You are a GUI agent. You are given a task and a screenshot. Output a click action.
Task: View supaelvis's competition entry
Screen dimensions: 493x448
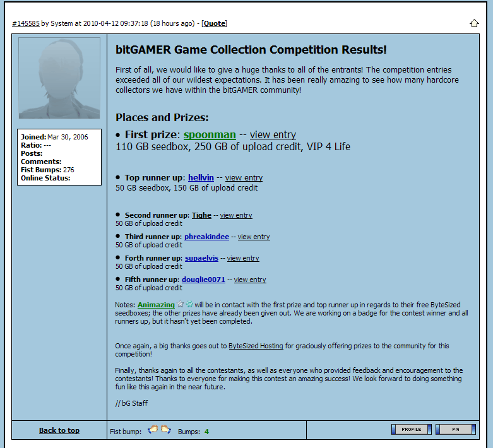(x=243, y=258)
